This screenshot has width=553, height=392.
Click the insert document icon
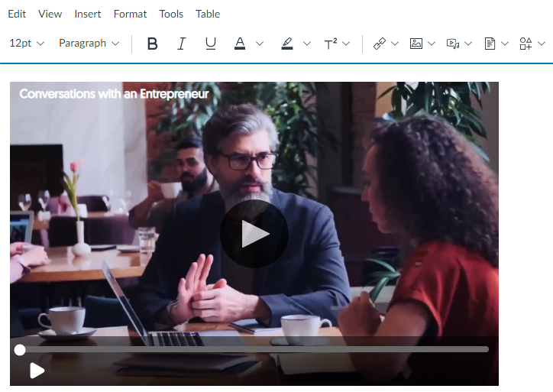click(x=490, y=44)
